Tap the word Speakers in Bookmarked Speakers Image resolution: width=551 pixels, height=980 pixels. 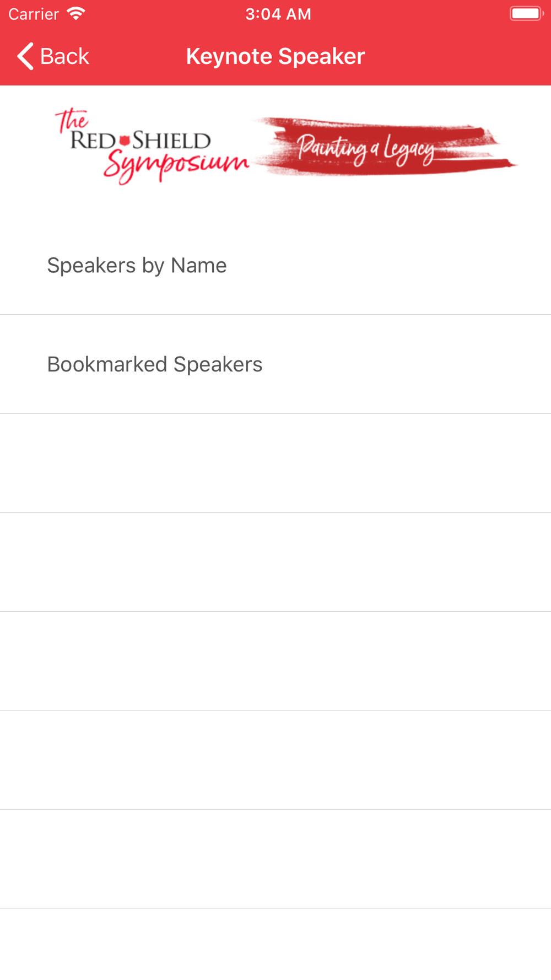click(x=218, y=364)
